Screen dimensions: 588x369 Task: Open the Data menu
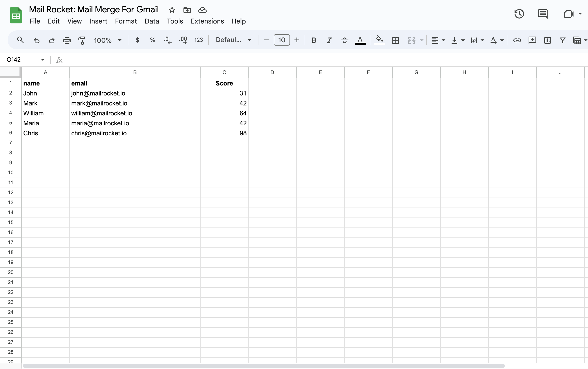point(152,21)
